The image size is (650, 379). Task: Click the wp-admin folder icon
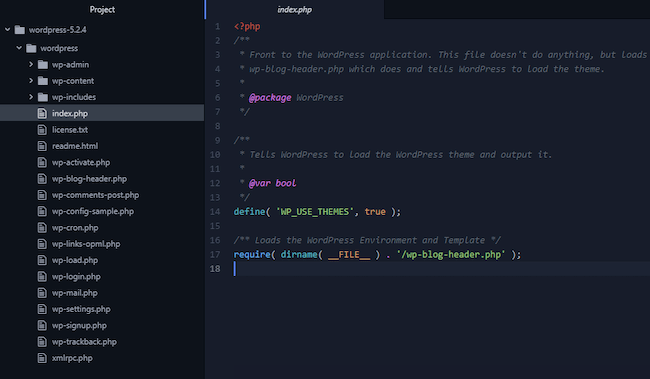pos(43,65)
